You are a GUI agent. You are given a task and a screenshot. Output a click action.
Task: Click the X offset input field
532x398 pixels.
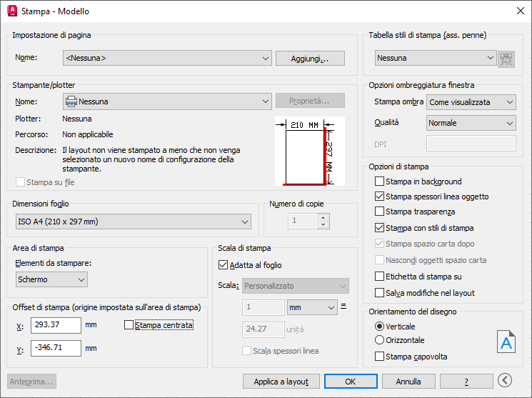pos(56,326)
